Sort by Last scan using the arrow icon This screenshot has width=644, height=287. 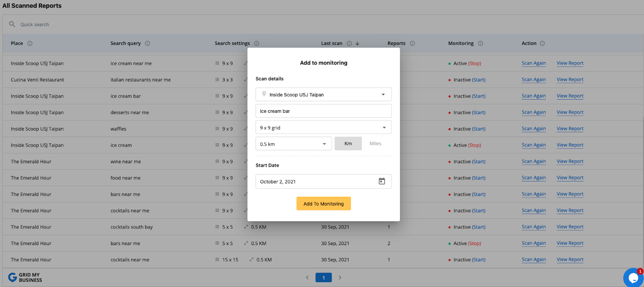357,44
